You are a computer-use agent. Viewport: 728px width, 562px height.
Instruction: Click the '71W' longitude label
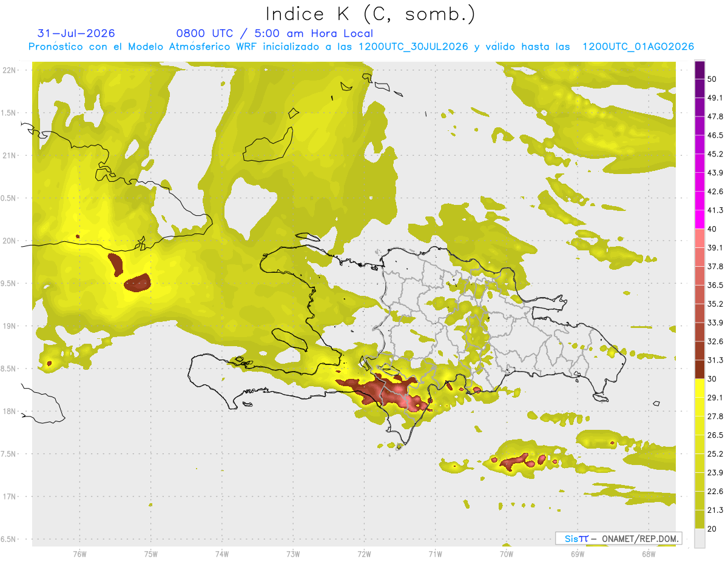[434, 554]
